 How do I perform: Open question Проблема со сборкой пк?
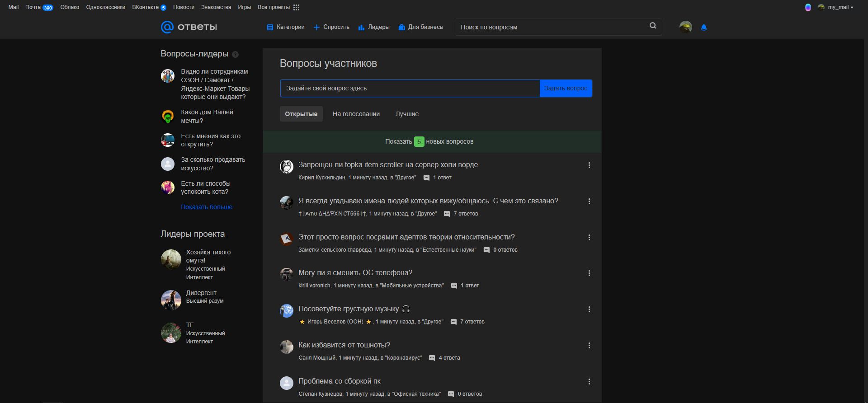pos(340,381)
